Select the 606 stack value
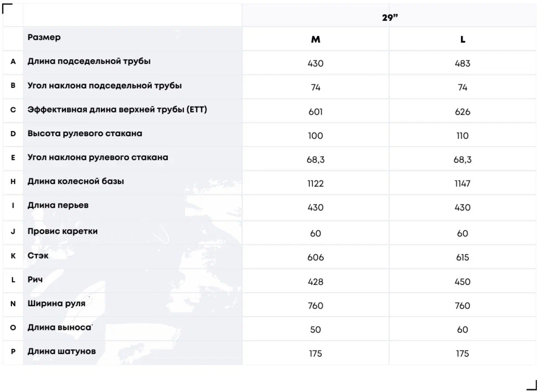 coord(316,258)
